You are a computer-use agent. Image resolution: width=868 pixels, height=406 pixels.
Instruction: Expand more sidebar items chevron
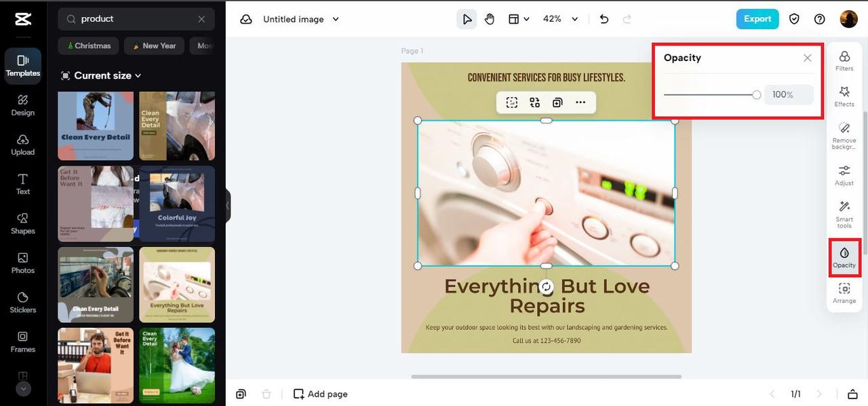23,389
